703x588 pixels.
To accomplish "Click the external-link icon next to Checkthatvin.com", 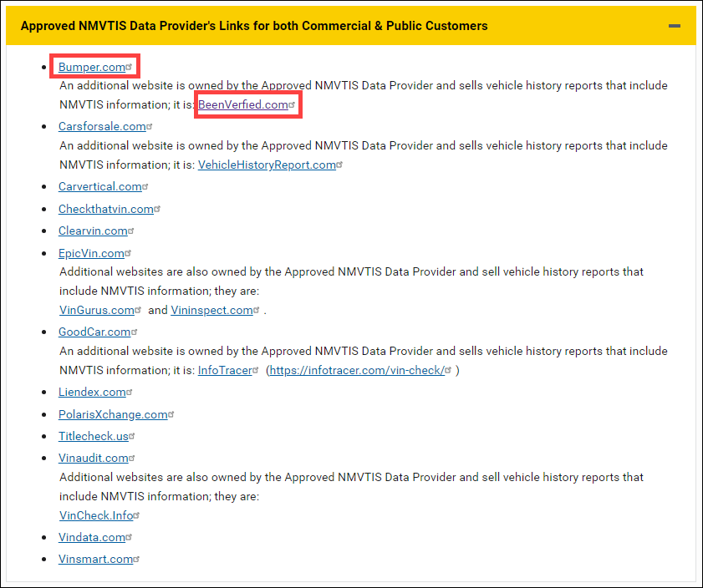I will 157,209.
